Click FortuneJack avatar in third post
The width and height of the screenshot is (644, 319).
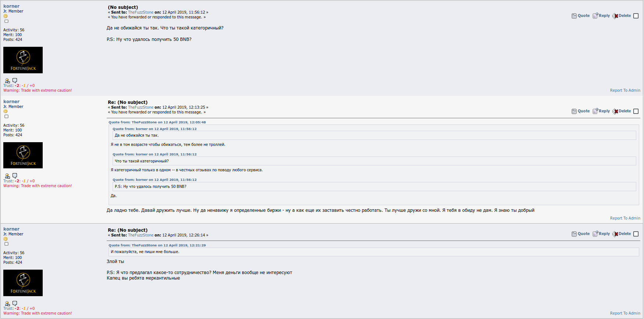23,283
